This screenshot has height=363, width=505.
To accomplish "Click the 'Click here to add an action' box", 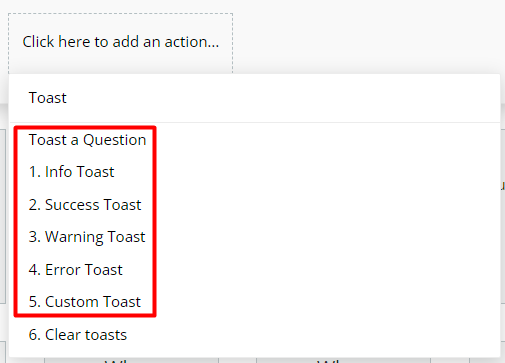I will point(120,43).
